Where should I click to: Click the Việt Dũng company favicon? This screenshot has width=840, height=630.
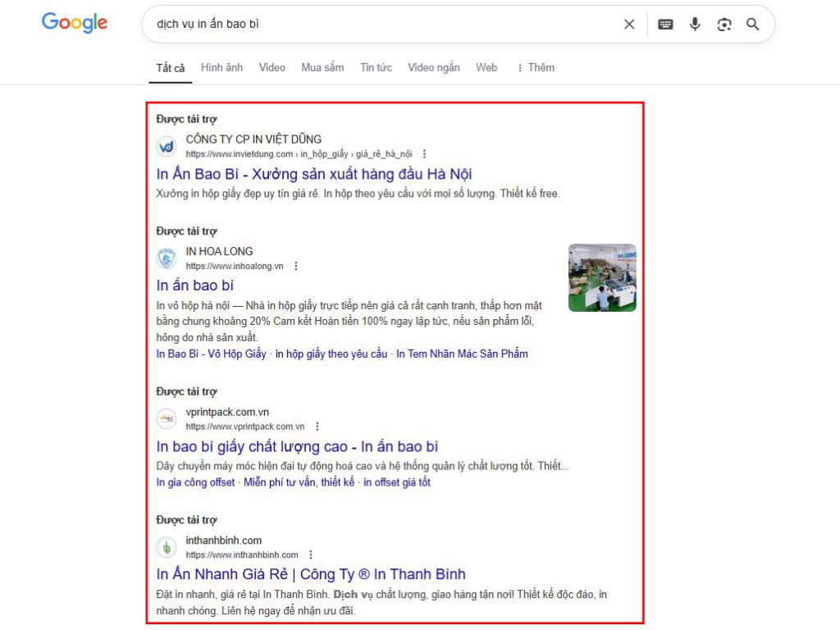(x=167, y=146)
